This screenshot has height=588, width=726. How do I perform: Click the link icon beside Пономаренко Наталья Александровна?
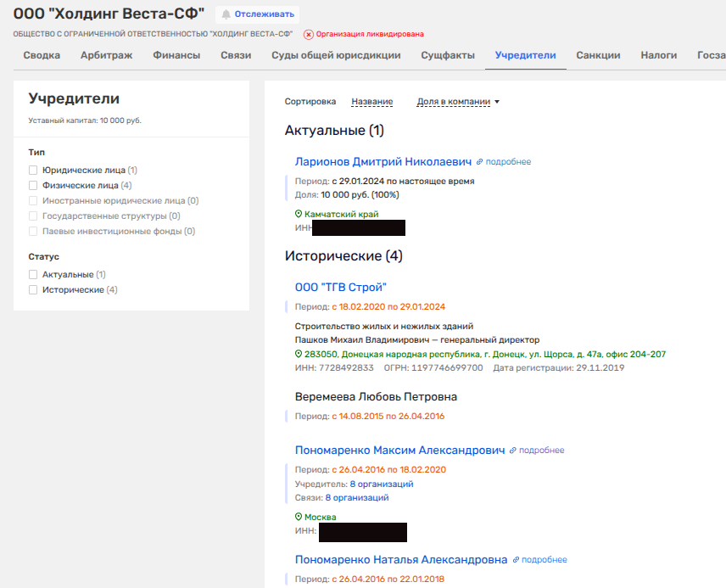[x=516, y=560]
